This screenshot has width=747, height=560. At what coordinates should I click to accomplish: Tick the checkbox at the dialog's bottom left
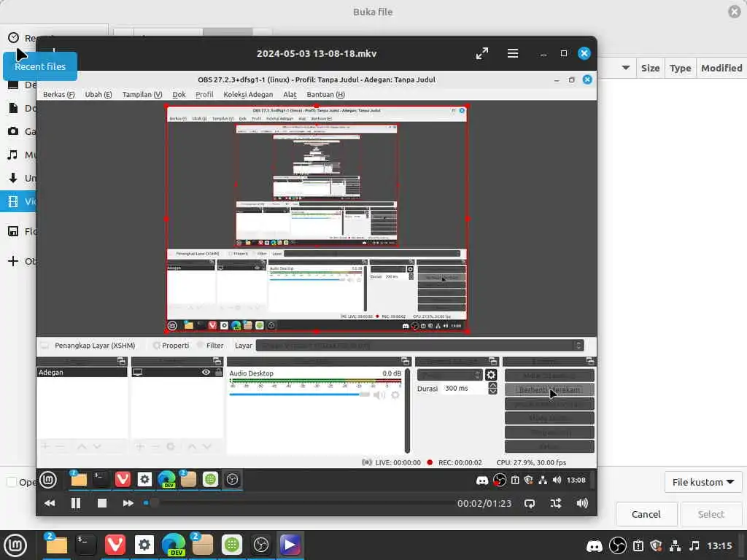click(x=12, y=482)
